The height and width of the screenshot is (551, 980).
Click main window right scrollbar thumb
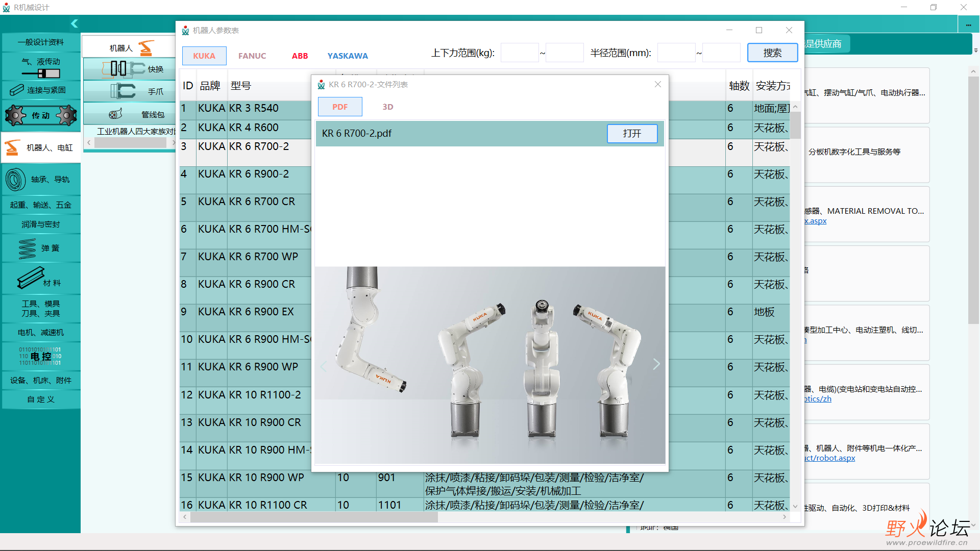[x=973, y=200]
